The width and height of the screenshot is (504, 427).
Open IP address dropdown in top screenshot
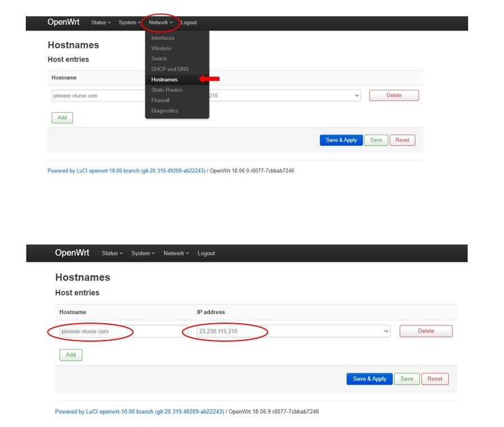[285, 95]
